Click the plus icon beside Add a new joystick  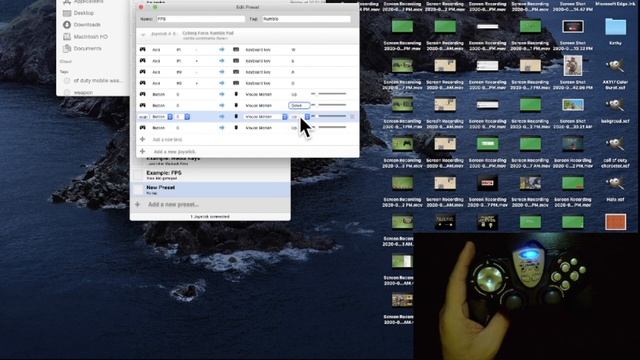point(142,151)
